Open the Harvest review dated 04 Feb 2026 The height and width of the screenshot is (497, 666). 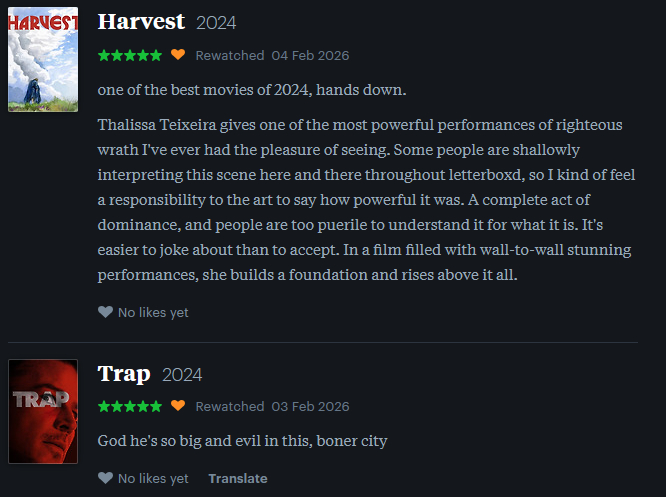click(310, 55)
